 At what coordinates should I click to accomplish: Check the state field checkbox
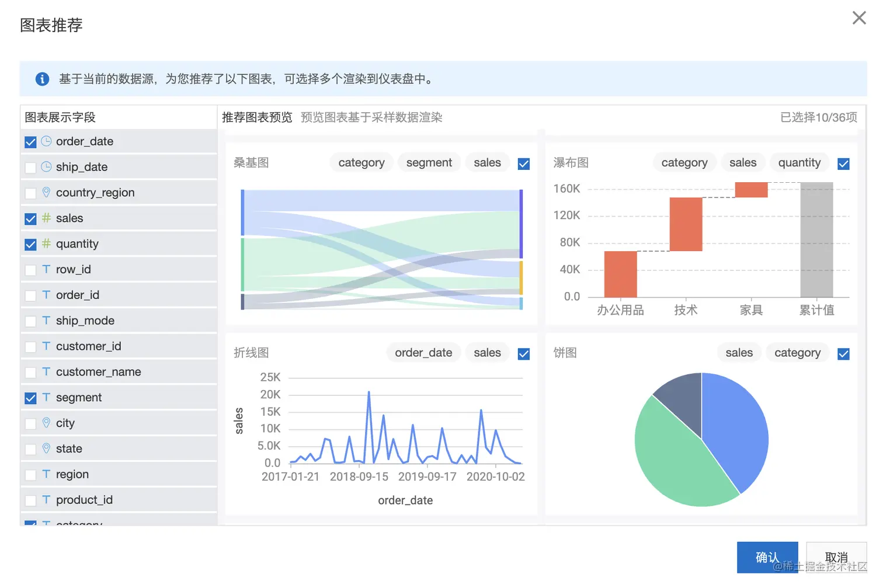coord(30,450)
